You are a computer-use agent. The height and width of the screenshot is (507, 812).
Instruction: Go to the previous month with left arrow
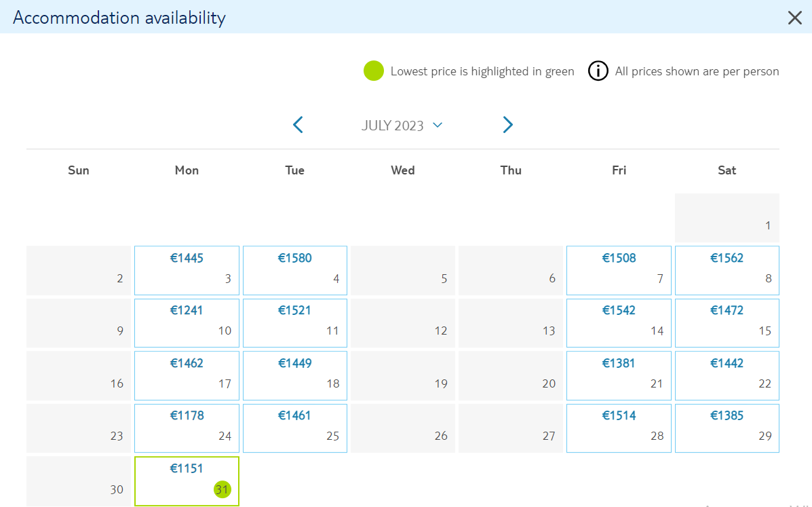pos(298,125)
